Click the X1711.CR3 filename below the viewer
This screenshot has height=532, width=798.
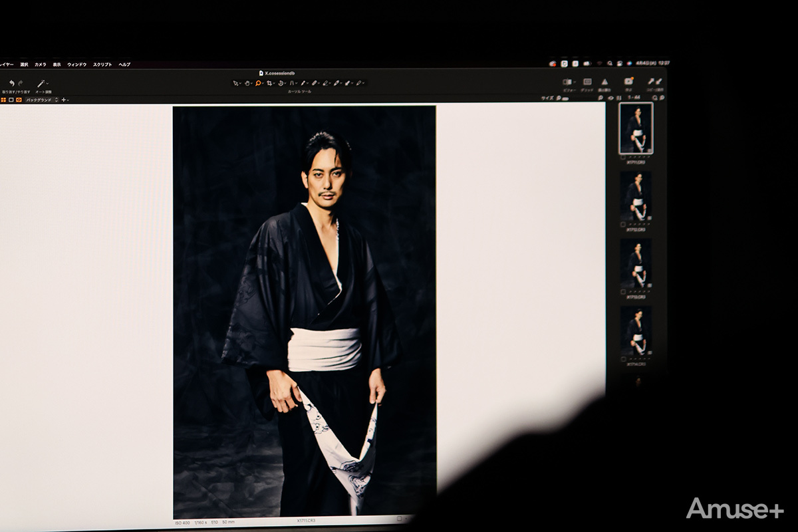point(305,522)
